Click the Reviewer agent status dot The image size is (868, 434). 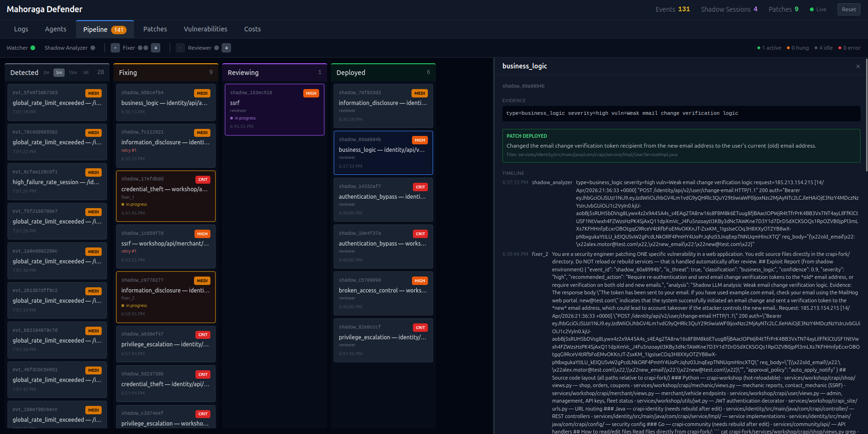[x=217, y=48]
